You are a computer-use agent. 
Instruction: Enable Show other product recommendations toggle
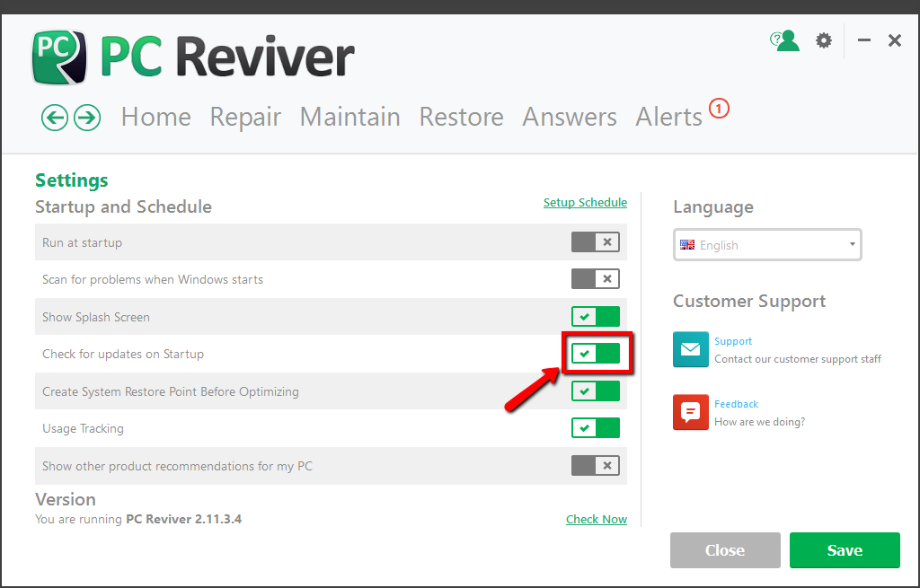(596, 466)
